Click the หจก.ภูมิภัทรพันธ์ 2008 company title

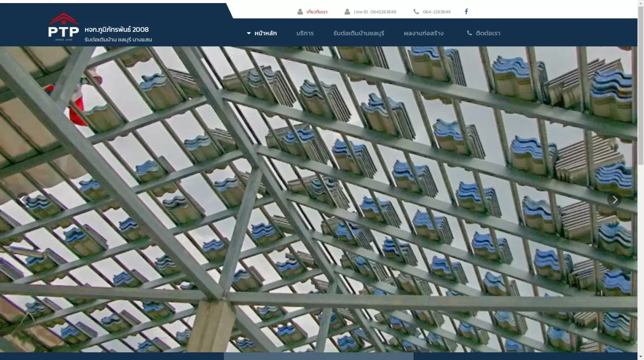tap(117, 30)
